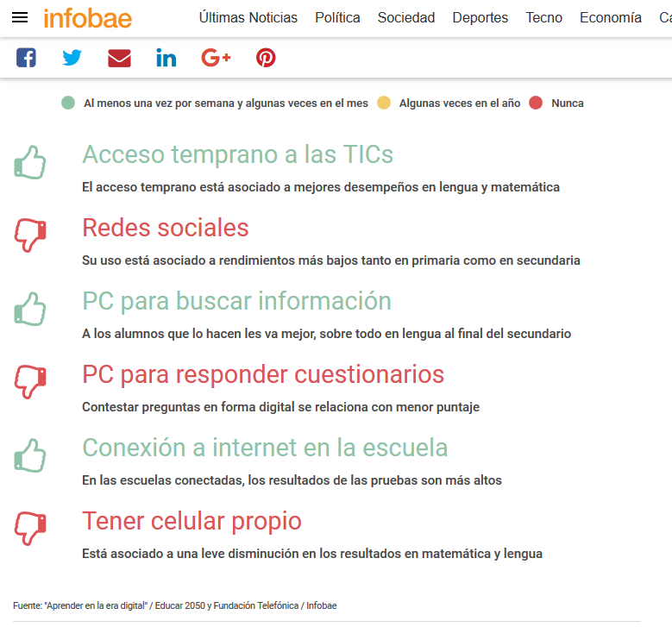Click the 'Fuente: Aprender en la era digital' credit
This screenshot has height=627, width=672.
coord(175,605)
